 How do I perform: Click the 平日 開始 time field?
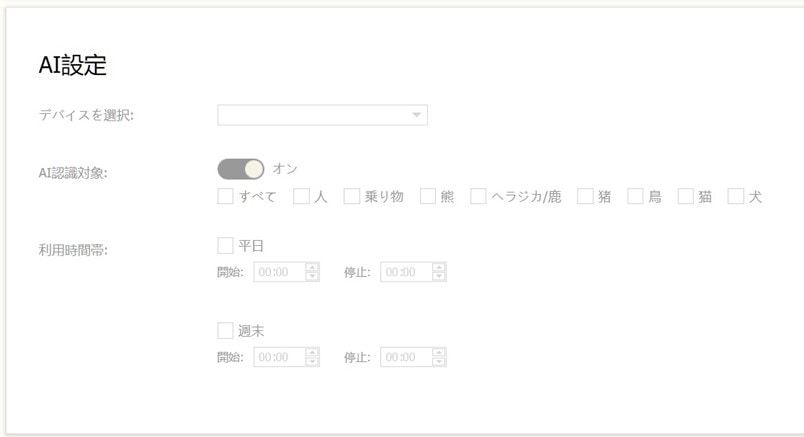click(x=279, y=272)
